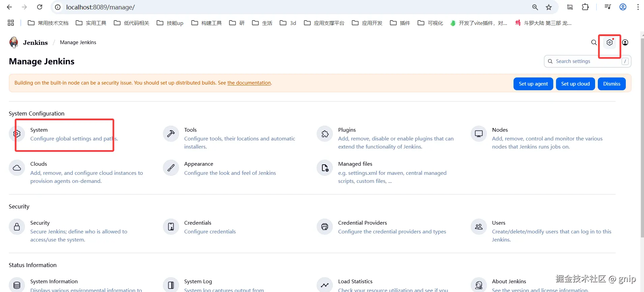Open the Appearance link
This screenshot has height=292, width=644.
pos(199,164)
